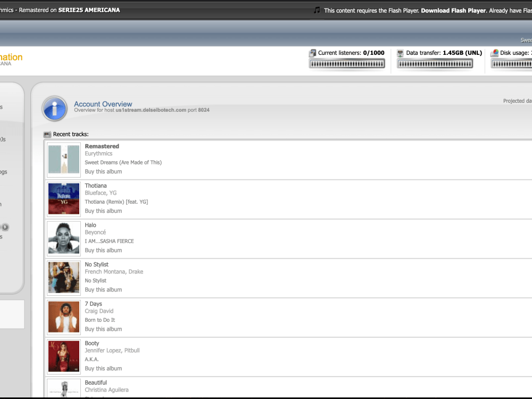Viewport: 532px width, 399px height.
Task: Open the Logs section in the sidebar
Action: coord(3,171)
